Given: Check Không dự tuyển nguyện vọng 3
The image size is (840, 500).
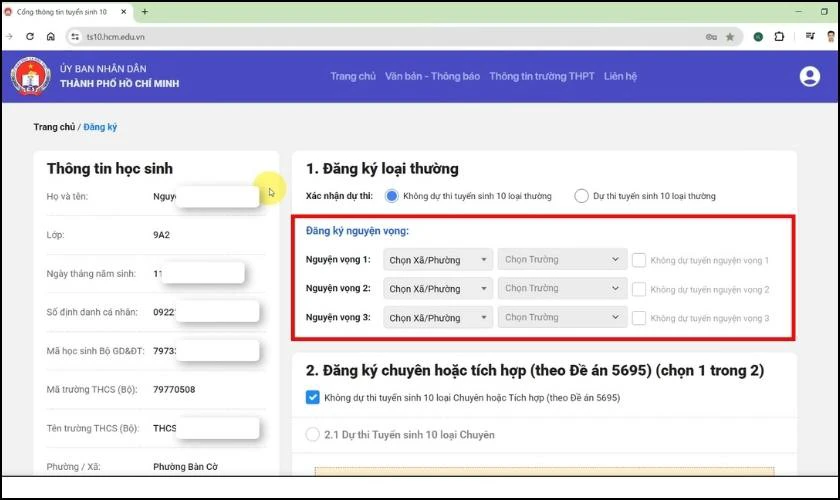Looking at the screenshot, I should pyautogui.click(x=639, y=318).
